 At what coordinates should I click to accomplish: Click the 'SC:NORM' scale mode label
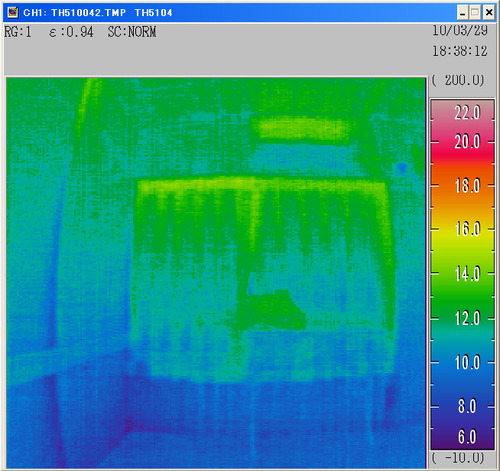point(132,32)
